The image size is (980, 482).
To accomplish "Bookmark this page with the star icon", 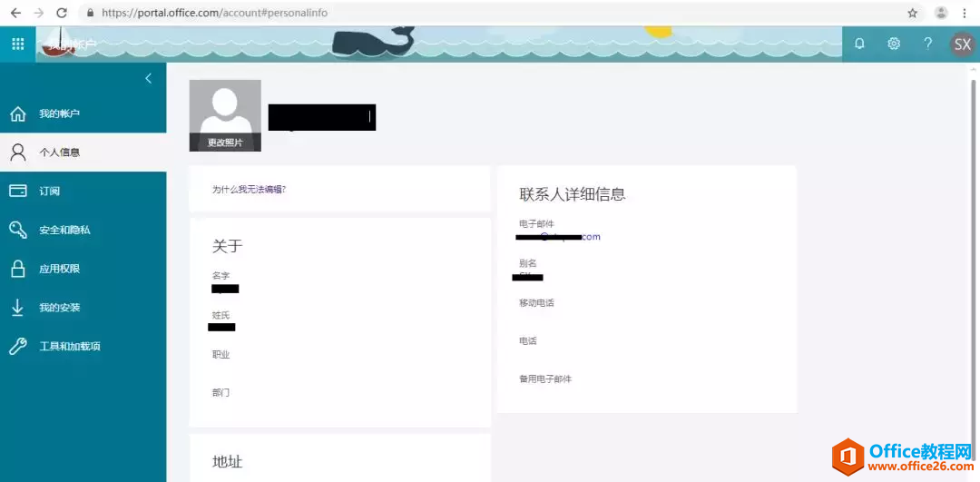I will (913, 13).
